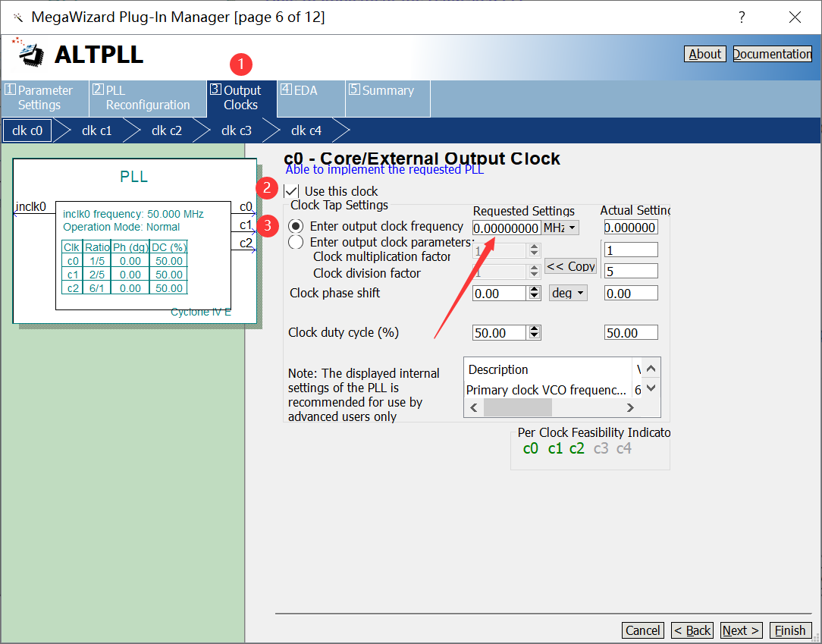Click the c2 ratio 6/1 cell
Screen dimensions: 822x644
pyautogui.click(x=97, y=288)
